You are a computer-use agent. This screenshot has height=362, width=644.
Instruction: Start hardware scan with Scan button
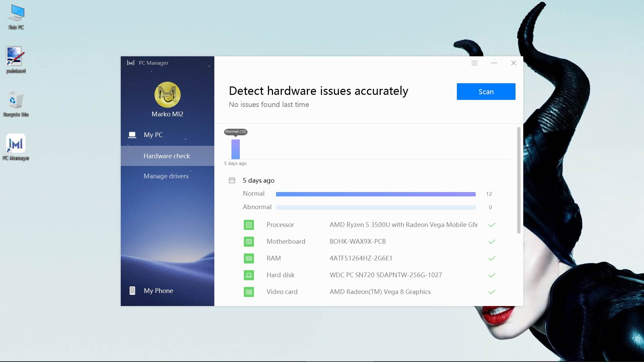486,92
